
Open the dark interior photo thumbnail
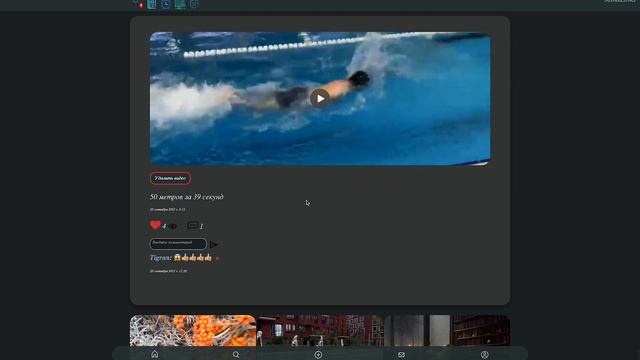coord(447,331)
